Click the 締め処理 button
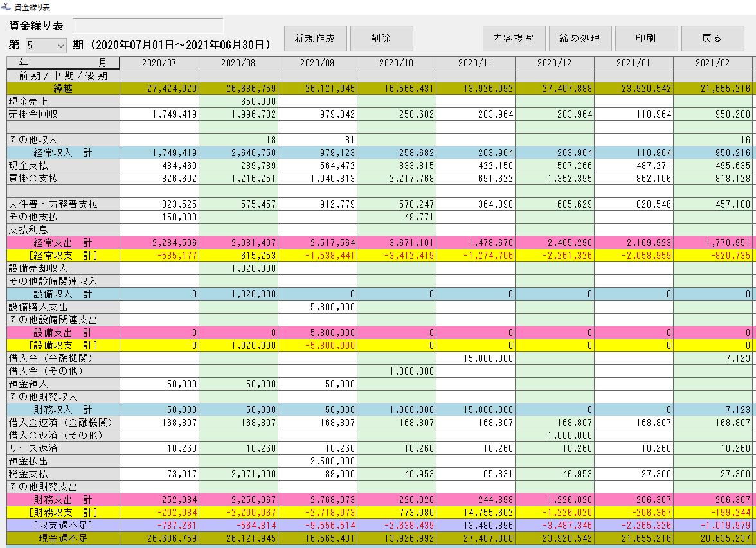This screenshot has height=548, width=756. 580,39
